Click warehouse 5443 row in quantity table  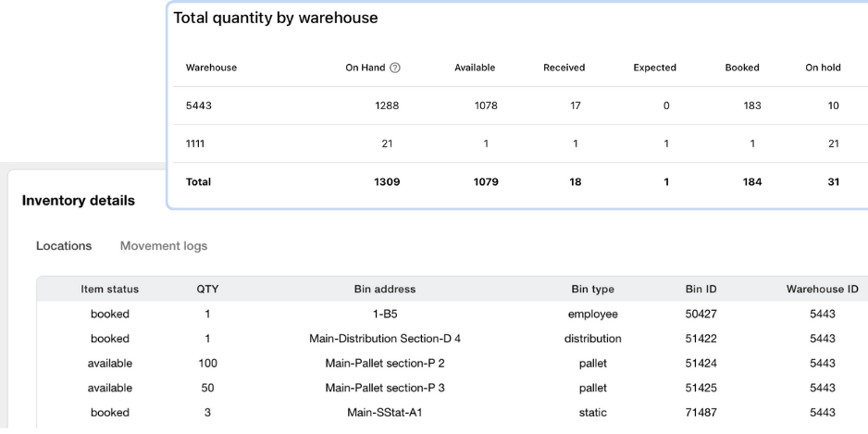[x=200, y=105]
